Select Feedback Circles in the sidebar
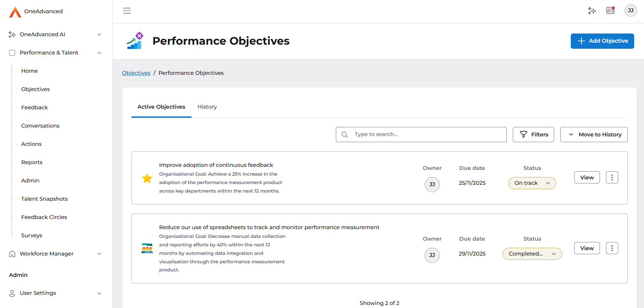This screenshot has width=644, height=308. pos(44,217)
